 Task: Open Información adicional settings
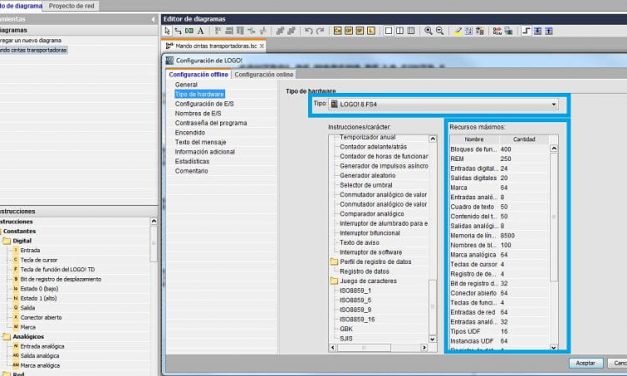[205, 152]
